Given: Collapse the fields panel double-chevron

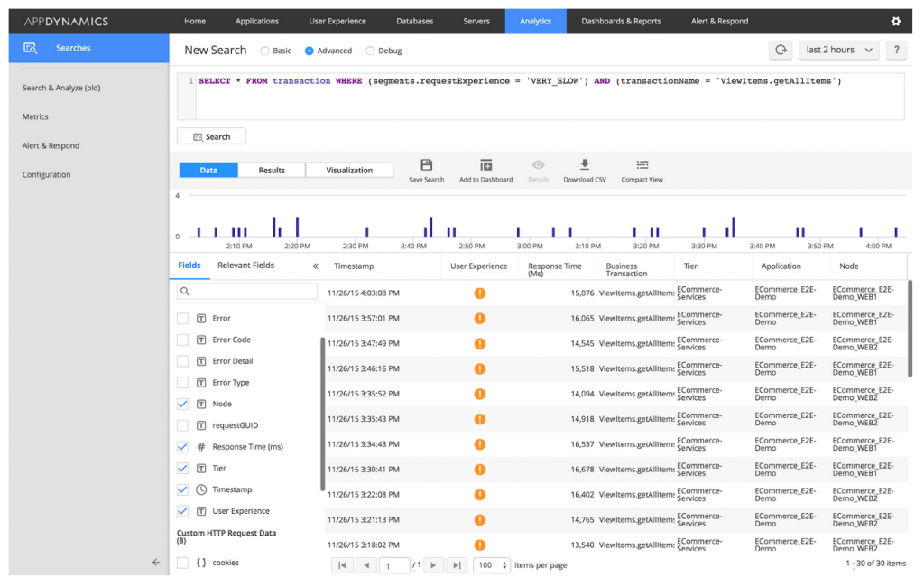Looking at the screenshot, I should click(x=315, y=266).
